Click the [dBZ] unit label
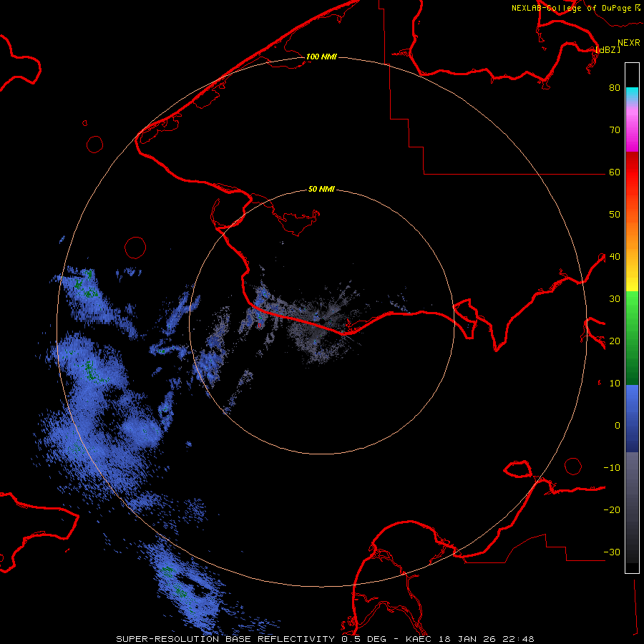 coord(608,50)
